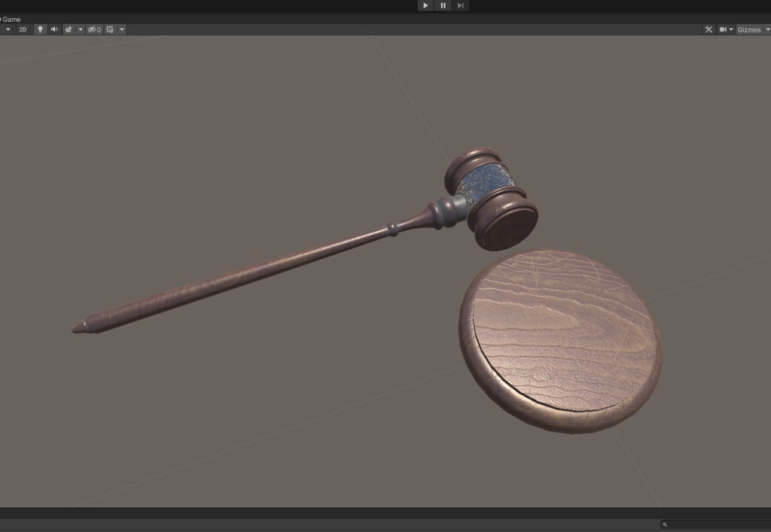This screenshot has width=771, height=532.
Task: Mute scene audio with the speaker icon
Action: tap(53, 29)
